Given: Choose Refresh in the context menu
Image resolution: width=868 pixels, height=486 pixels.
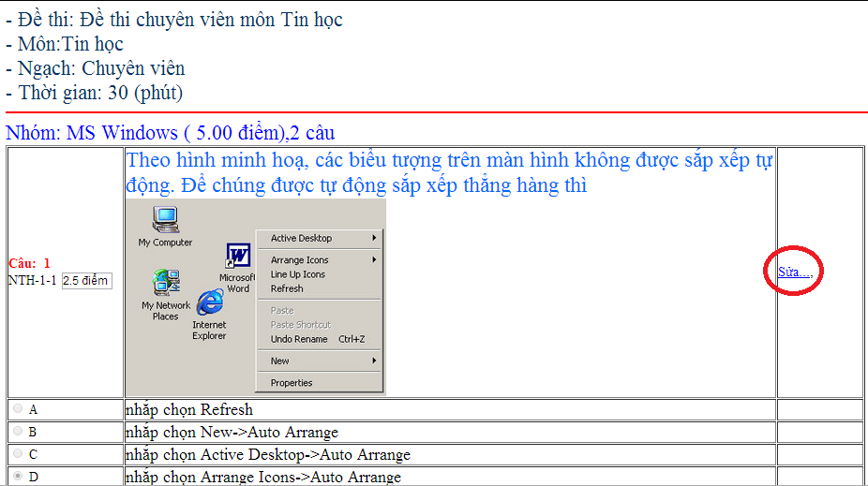Looking at the screenshot, I should pyautogui.click(x=319, y=288).
